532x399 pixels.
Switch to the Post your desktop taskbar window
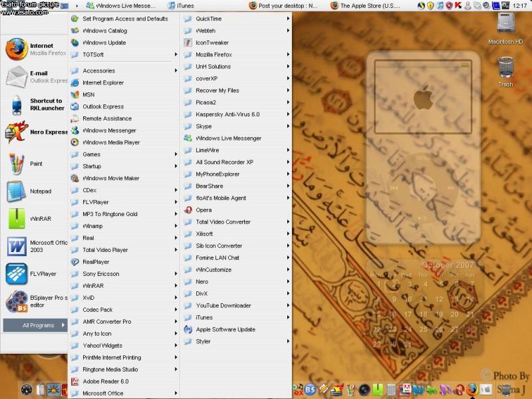[284, 6]
